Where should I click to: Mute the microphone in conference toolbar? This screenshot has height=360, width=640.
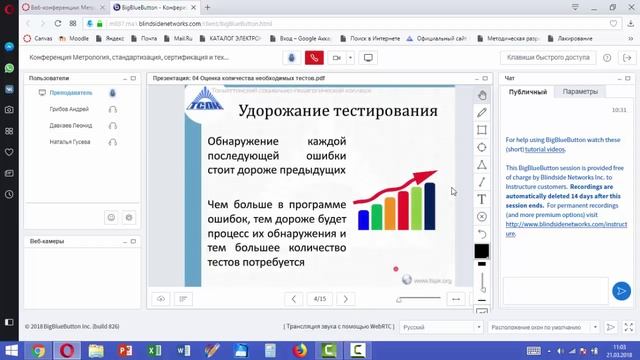pos(291,58)
